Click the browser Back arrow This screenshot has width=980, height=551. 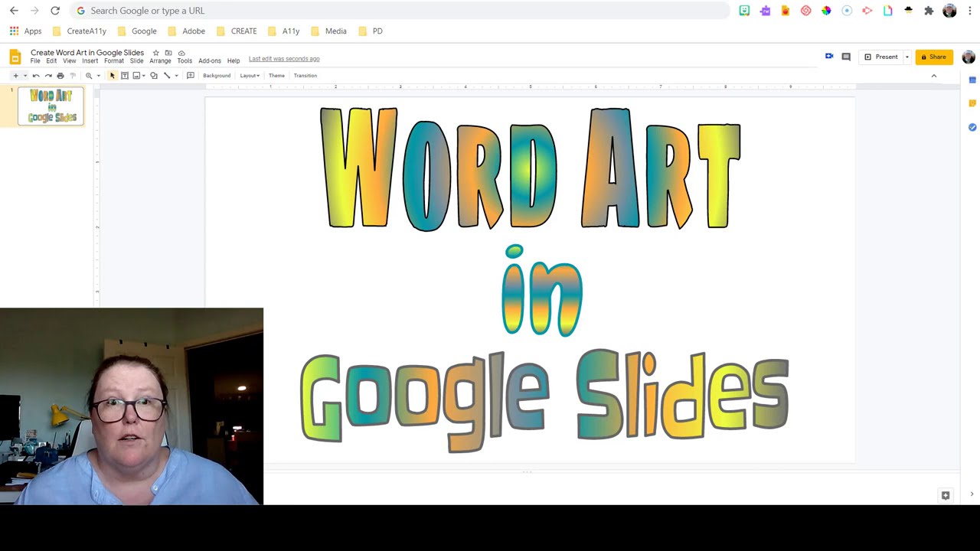(x=14, y=11)
